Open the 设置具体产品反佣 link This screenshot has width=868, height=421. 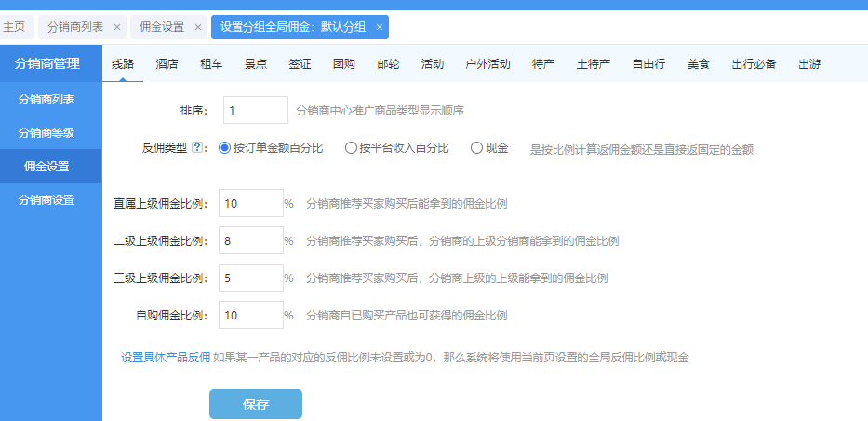click(x=166, y=357)
